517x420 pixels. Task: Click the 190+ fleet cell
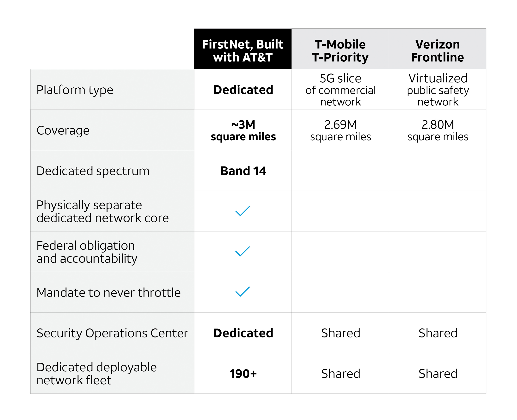click(243, 374)
